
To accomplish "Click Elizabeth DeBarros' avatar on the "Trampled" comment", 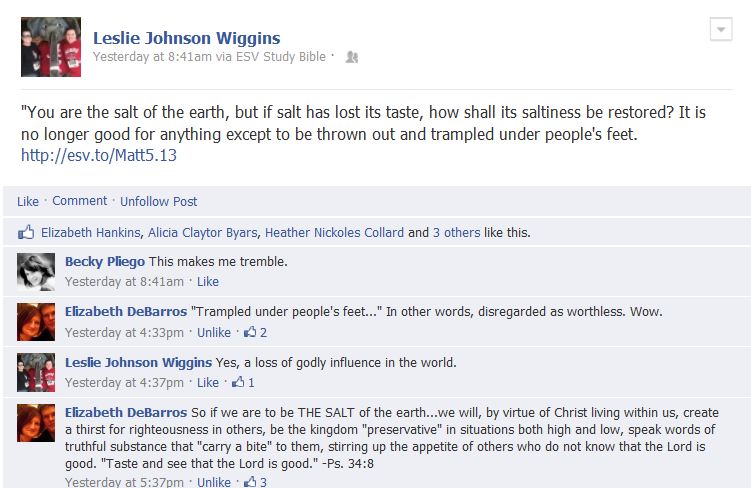I will (x=36, y=322).
